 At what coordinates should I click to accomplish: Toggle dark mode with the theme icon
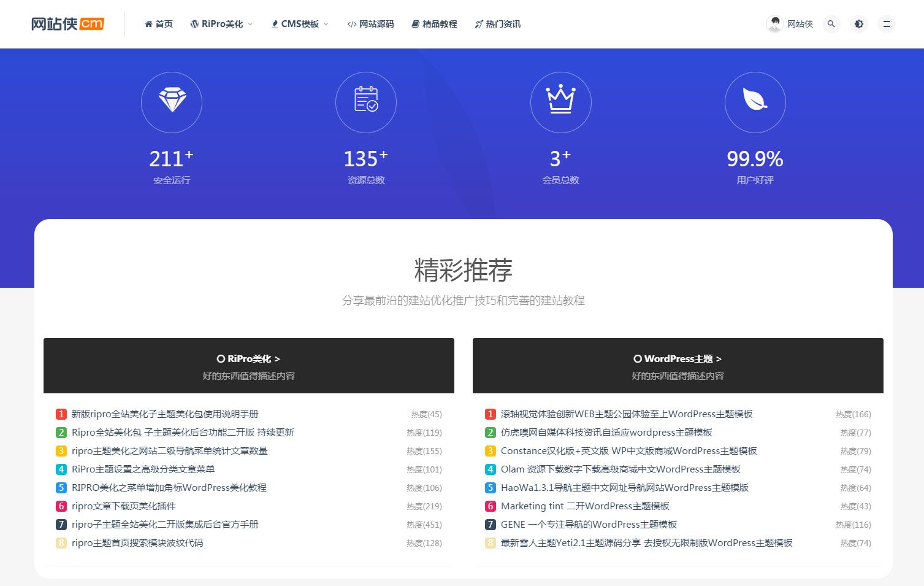(858, 24)
